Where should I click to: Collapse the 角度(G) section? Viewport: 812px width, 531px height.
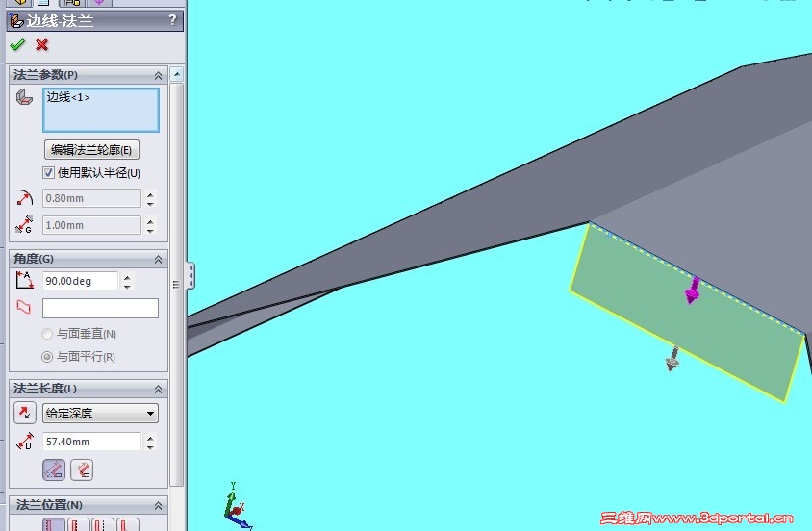point(158,260)
